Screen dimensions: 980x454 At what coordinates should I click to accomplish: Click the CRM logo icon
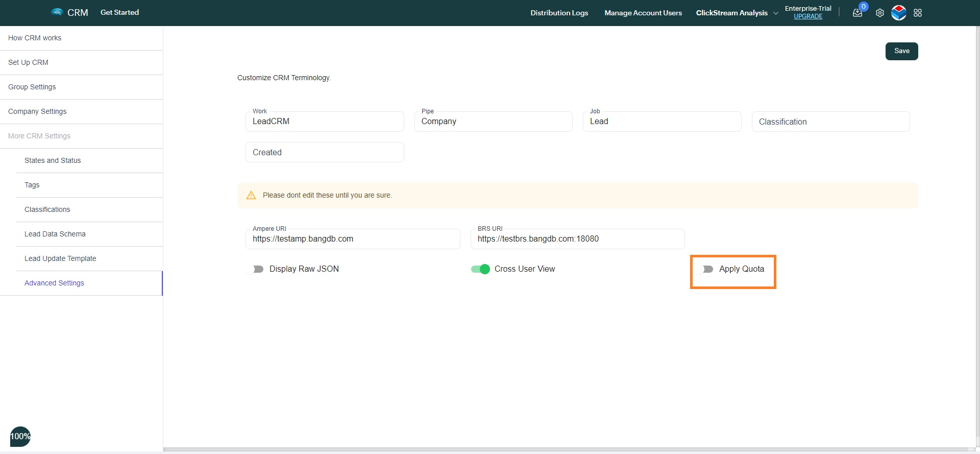coord(57,12)
